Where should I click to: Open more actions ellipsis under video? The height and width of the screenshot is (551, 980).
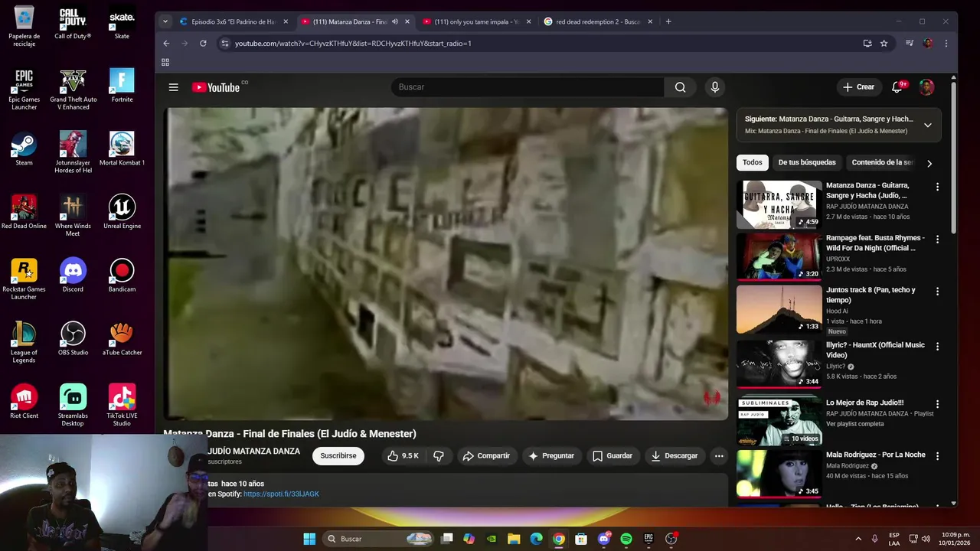[x=719, y=455]
